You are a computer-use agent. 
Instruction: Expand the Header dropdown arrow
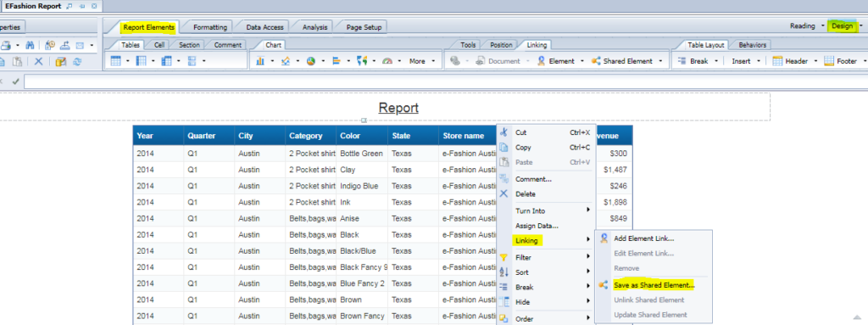(816, 61)
